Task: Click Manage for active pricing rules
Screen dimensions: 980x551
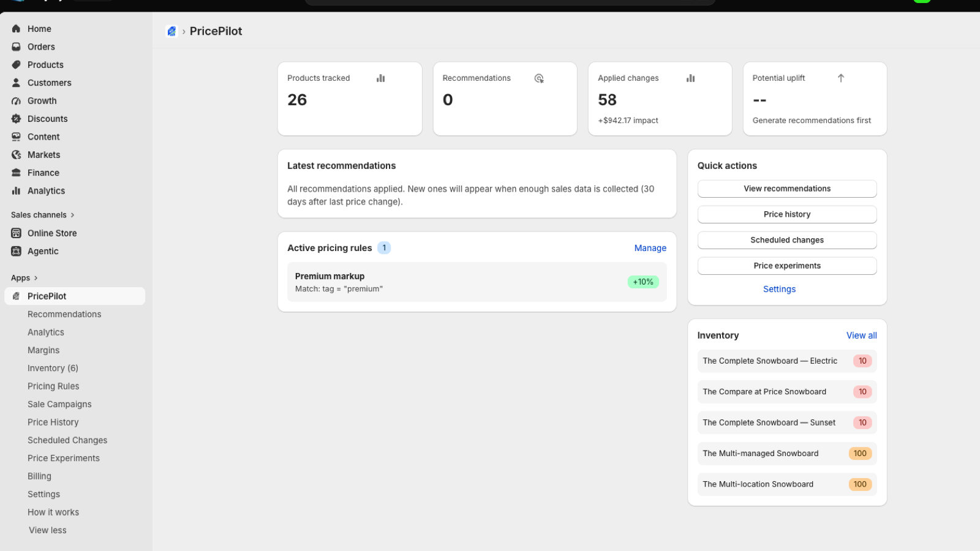Action: 650,248
